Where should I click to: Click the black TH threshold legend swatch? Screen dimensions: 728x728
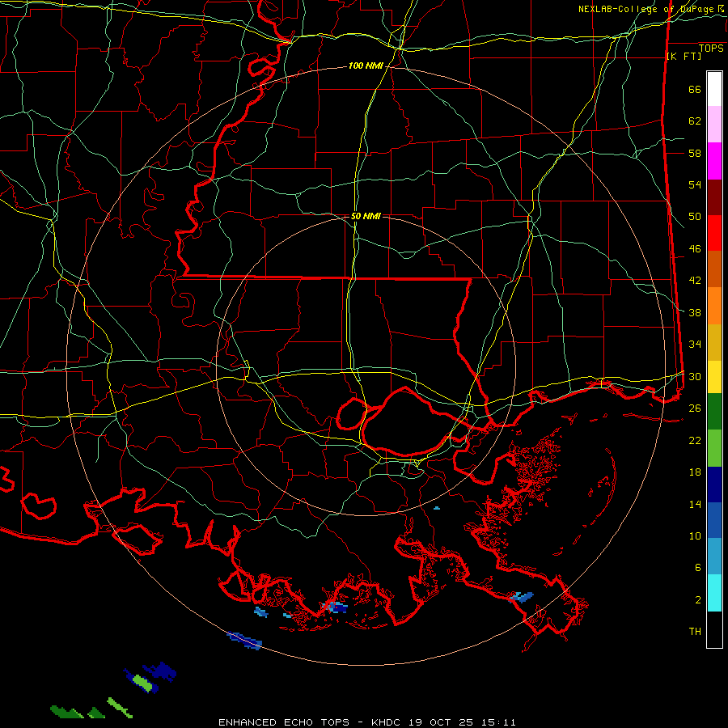click(714, 629)
